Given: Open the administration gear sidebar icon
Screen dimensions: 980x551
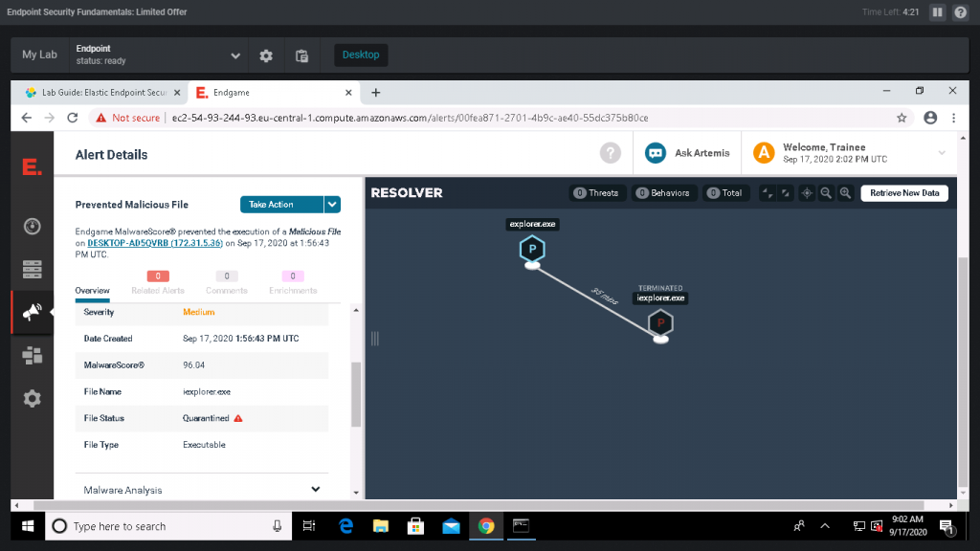Looking at the screenshot, I should (x=32, y=399).
